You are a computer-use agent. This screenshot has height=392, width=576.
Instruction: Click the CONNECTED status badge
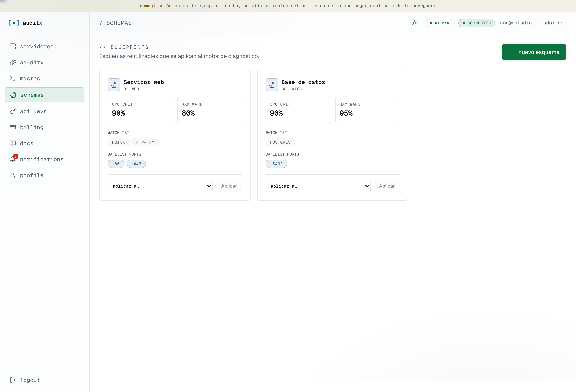point(476,23)
